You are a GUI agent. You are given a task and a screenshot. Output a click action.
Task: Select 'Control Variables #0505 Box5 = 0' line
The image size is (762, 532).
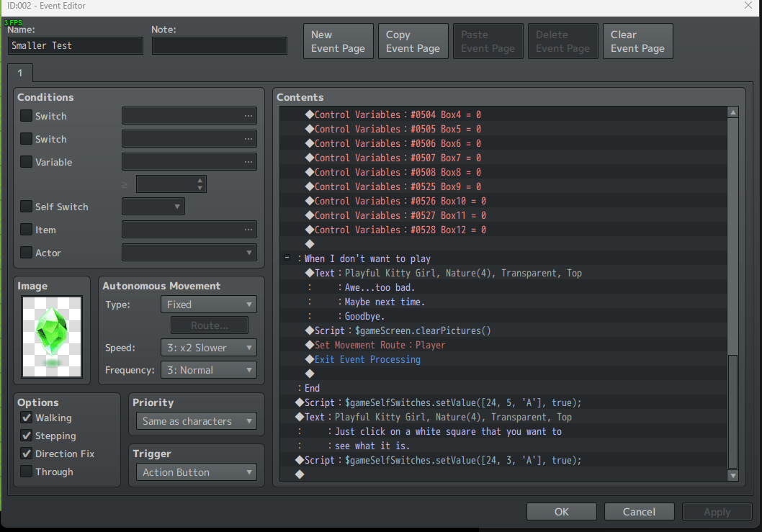click(x=503, y=129)
